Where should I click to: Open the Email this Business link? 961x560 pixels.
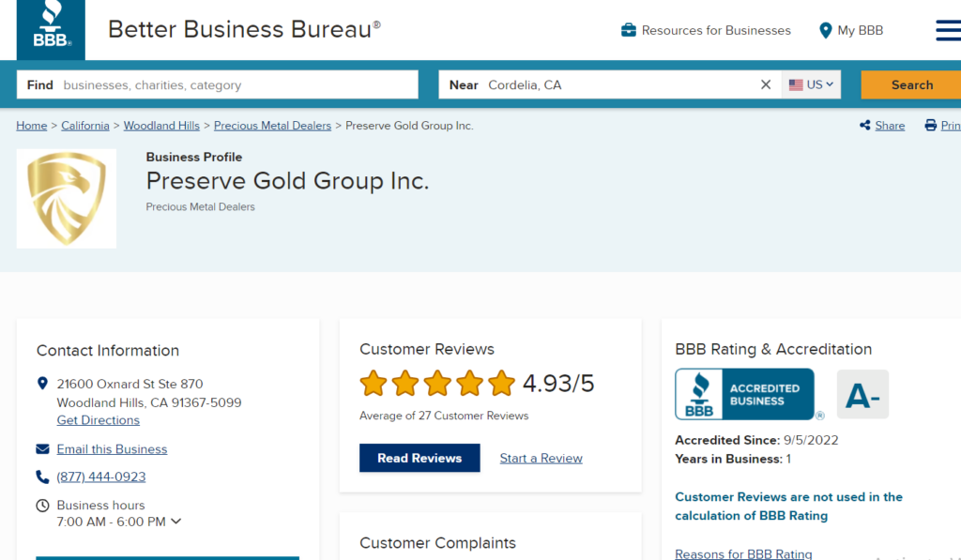113,449
